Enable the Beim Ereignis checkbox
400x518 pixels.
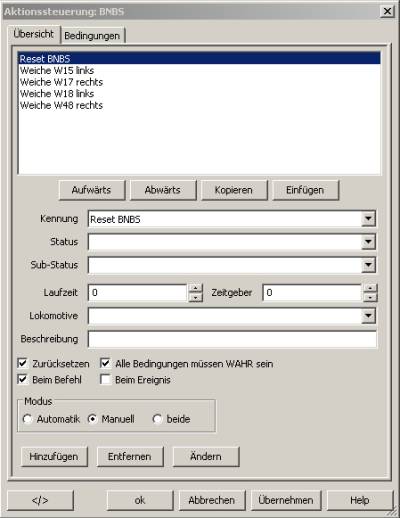pos(105,379)
